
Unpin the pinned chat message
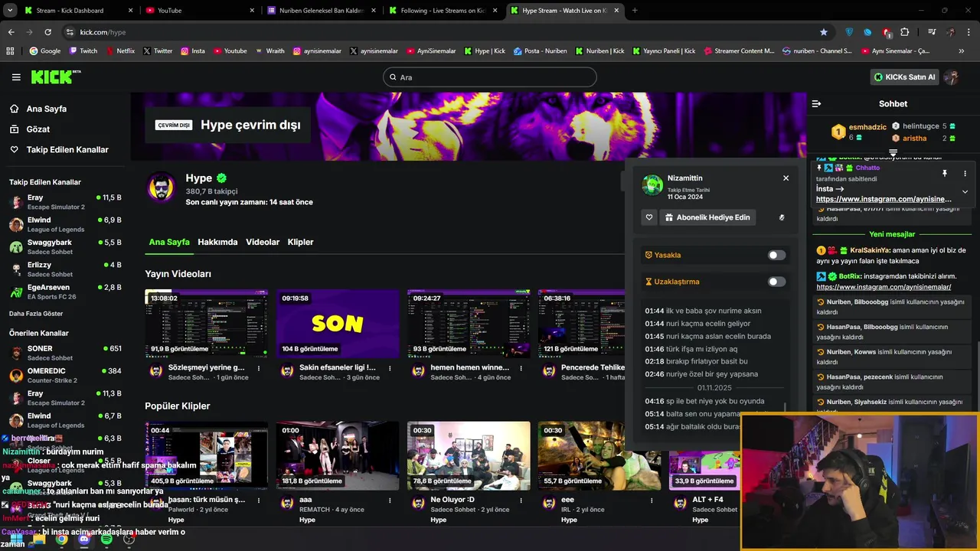tap(944, 174)
